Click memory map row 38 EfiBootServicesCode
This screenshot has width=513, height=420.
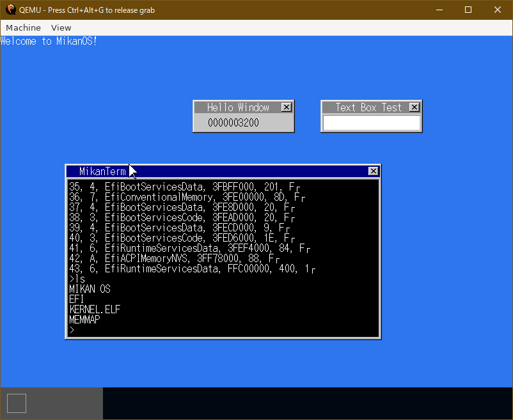click(x=182, y=217)
